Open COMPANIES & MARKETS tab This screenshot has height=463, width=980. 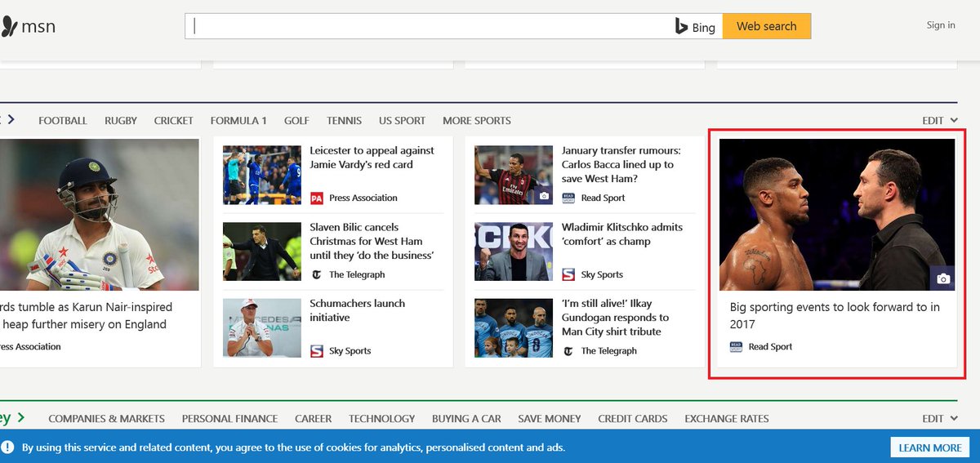106,418
